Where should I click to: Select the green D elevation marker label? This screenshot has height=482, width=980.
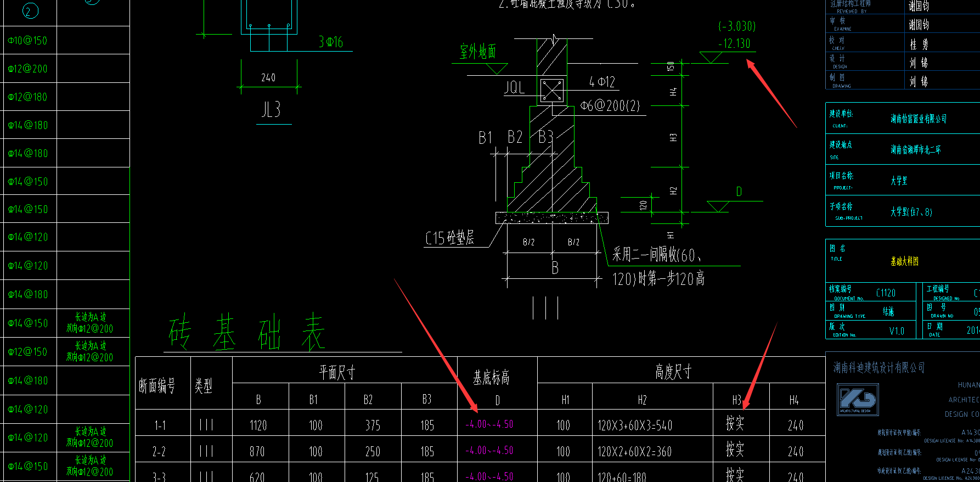(739, 192)
